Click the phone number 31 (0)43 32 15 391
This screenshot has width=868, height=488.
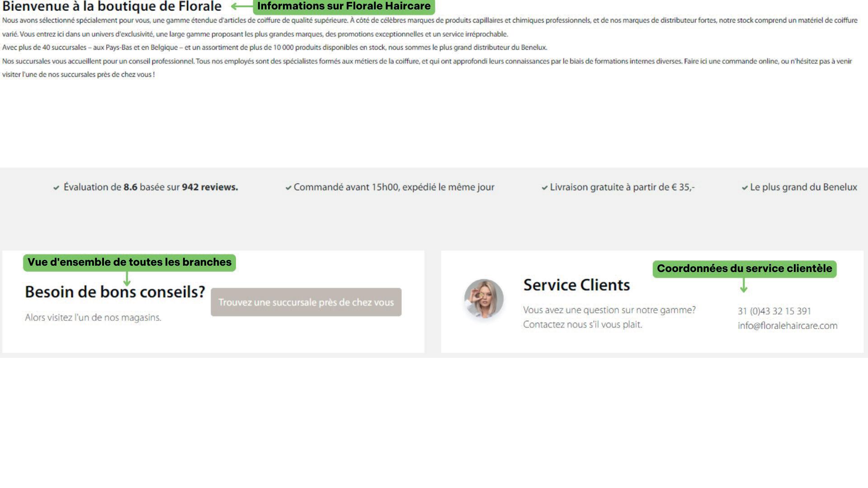point(774,311)
